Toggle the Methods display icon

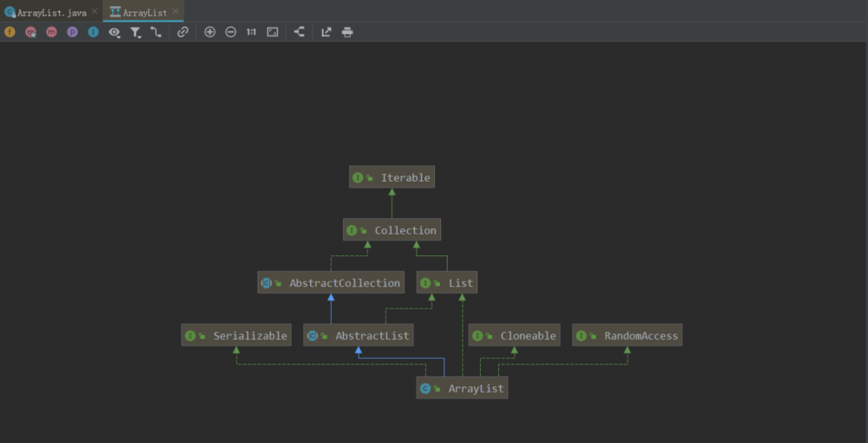click(x=51, y=32)
